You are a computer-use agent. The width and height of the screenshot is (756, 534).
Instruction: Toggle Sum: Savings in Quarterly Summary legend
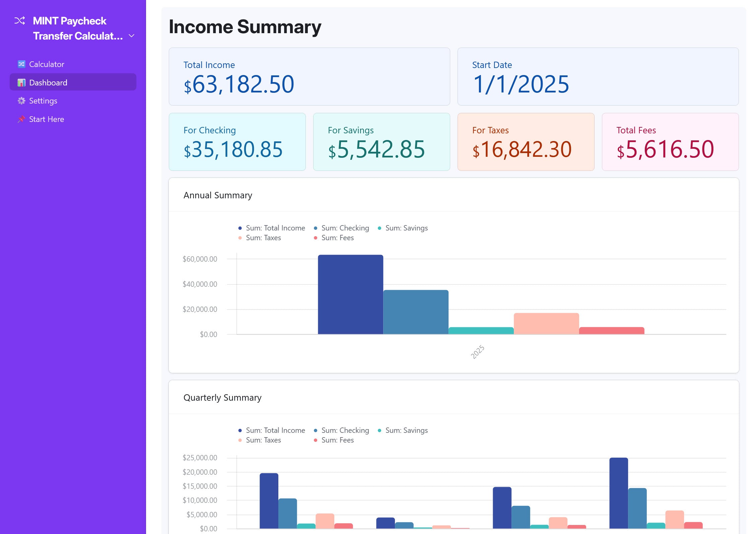(406, 430)
